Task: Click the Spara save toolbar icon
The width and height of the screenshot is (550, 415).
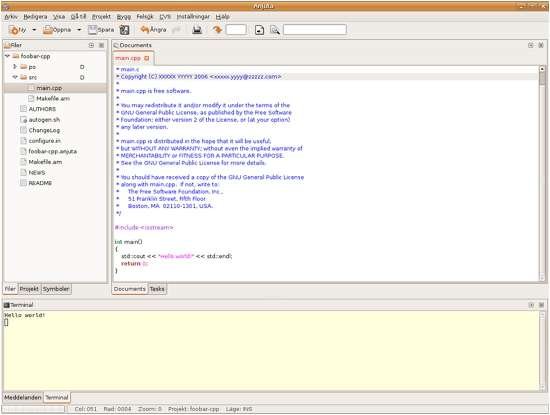Action: pyautogui.click(x=92, y=30)
